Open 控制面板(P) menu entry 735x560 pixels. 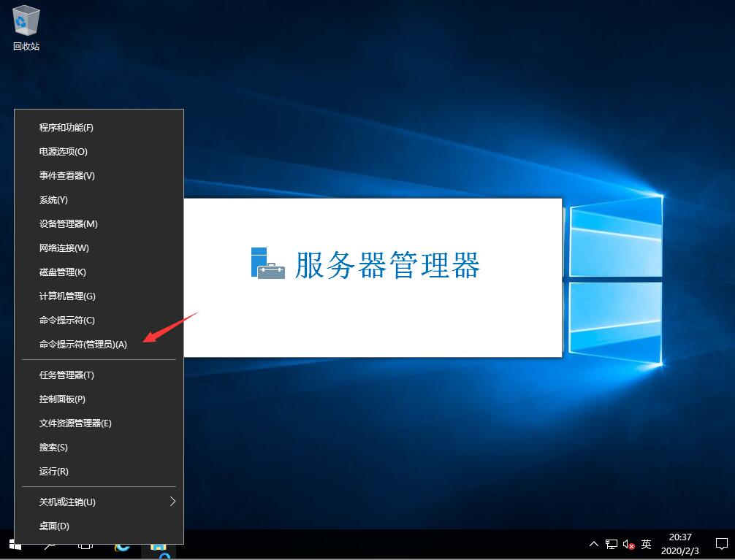point(62,399)
